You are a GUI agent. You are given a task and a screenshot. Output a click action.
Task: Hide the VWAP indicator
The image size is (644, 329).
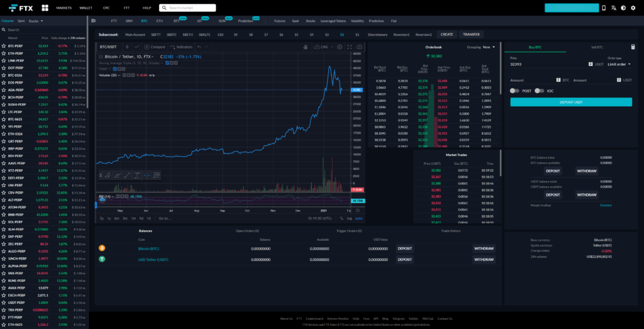(x=116, y=69)
